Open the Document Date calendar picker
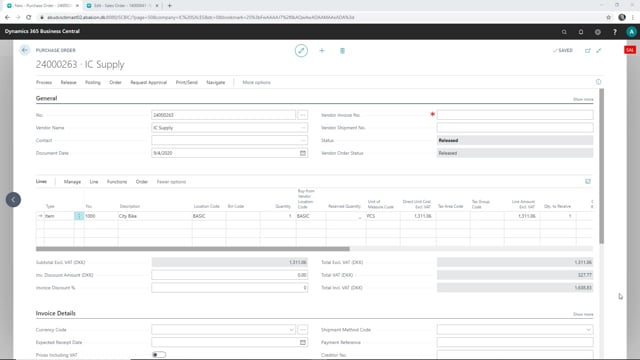Viewport: 640px width, 360px height. pos(302,153)
